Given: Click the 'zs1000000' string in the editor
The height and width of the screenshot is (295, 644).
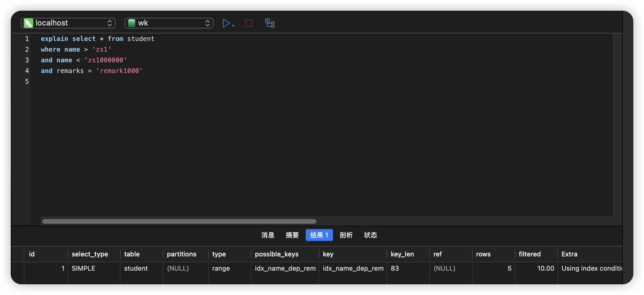Looking at the screenshot, I should tap(106, 60).
